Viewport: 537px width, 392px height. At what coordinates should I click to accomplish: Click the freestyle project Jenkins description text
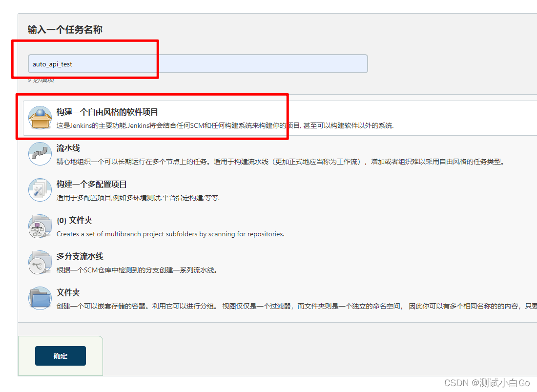[225, 125]
